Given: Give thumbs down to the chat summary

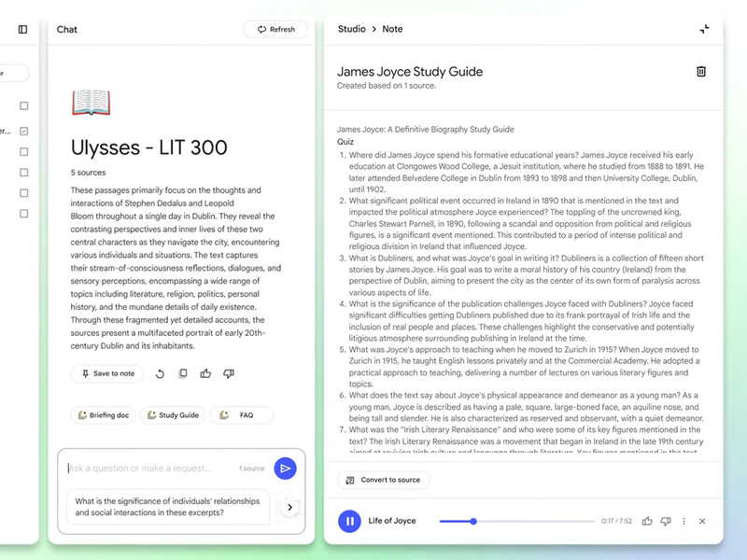Looking at the screenshot, I should [x=229, y=374].
